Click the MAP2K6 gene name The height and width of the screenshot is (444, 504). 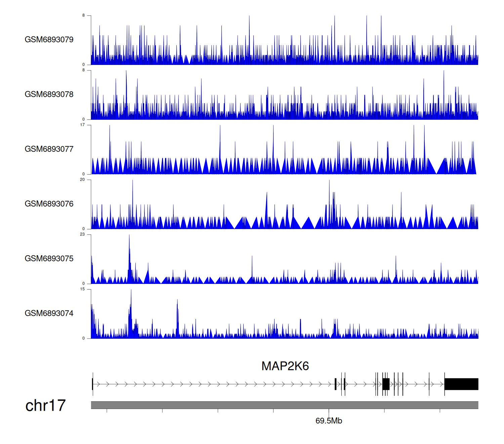285,366
